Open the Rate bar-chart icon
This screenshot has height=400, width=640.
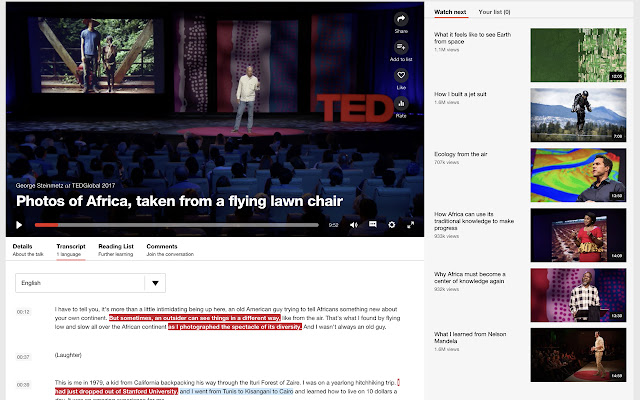click(401, 103)
